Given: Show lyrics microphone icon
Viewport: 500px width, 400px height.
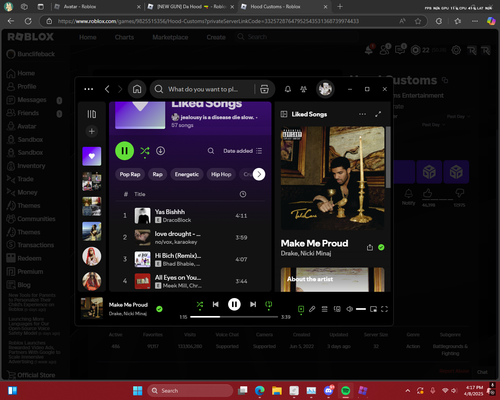Looking at the screenshot, I should click(312, 309).
